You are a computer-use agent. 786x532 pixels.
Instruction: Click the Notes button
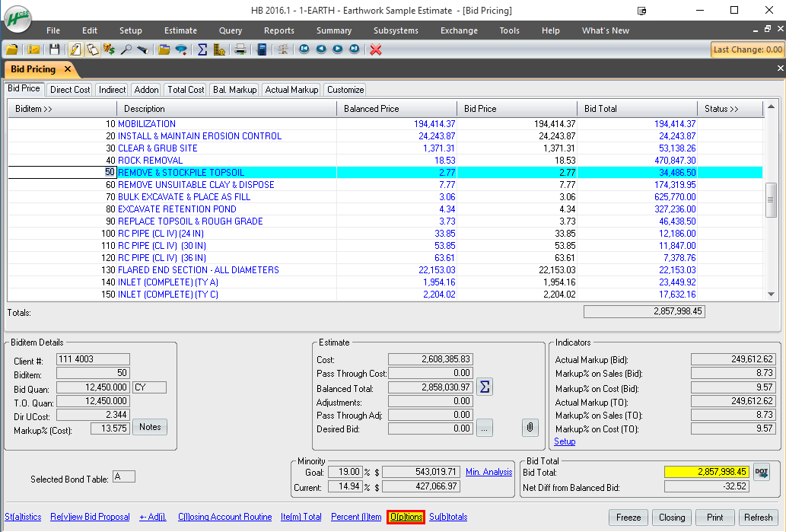click(150, 427)
